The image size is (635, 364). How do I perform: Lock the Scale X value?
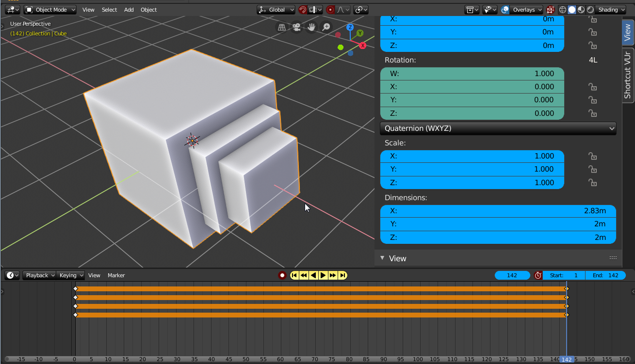[x=592, y=156]
